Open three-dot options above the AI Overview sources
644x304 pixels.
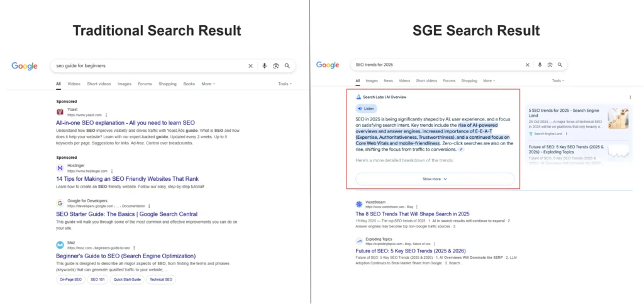click(x=630, y=97)
